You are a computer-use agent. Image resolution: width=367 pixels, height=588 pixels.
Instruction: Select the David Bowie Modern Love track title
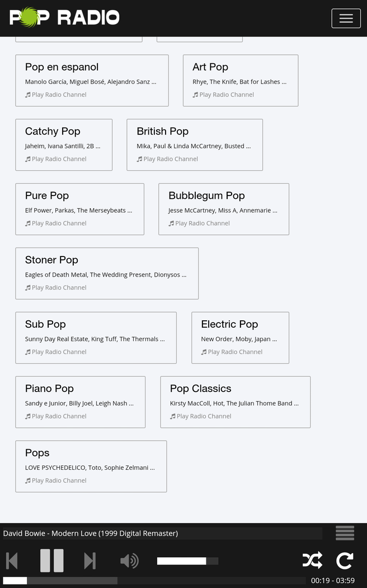click(x=91, y=533)
